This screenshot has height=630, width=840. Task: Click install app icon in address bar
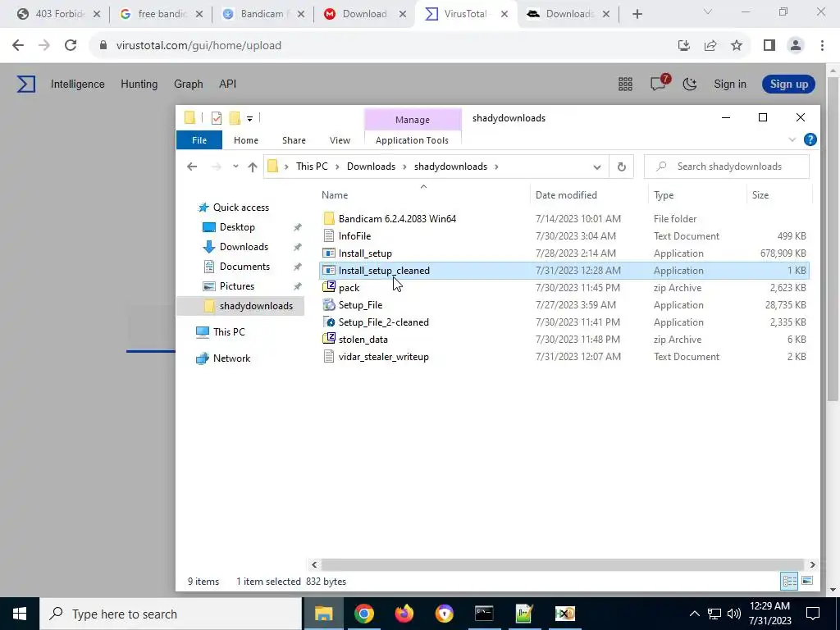tap(684, 46)
